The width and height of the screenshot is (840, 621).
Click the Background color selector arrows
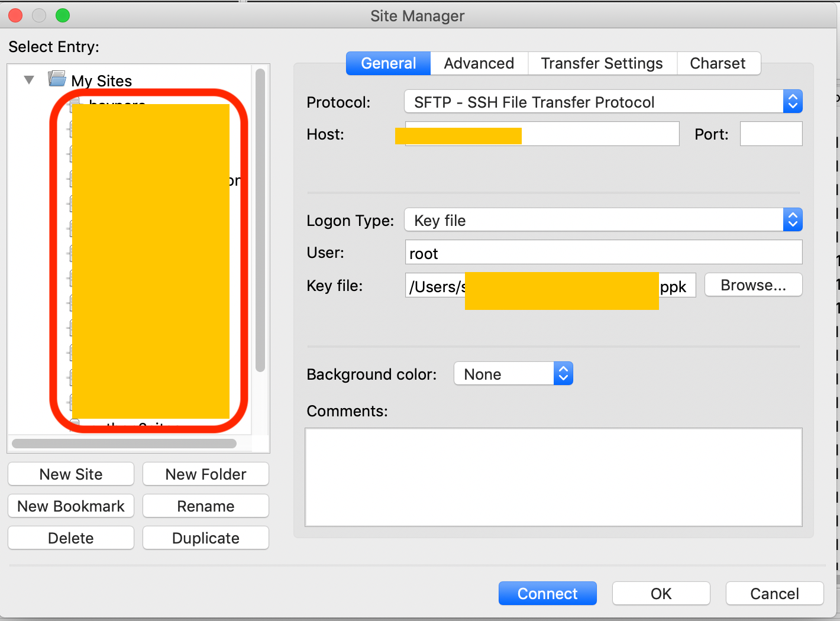tap(563, 373)
